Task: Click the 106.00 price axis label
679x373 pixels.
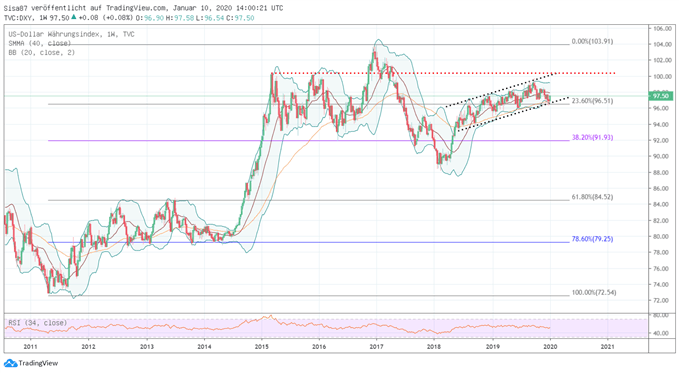Action: 663,29
